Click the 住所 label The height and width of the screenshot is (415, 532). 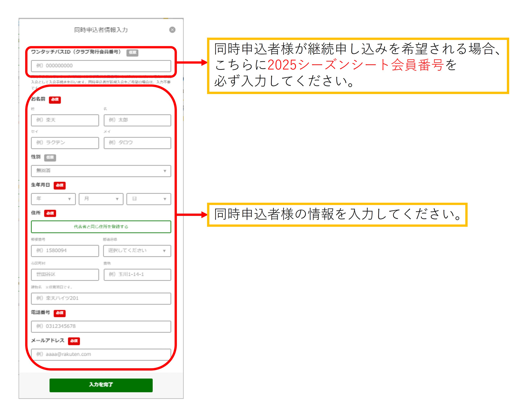36,213
